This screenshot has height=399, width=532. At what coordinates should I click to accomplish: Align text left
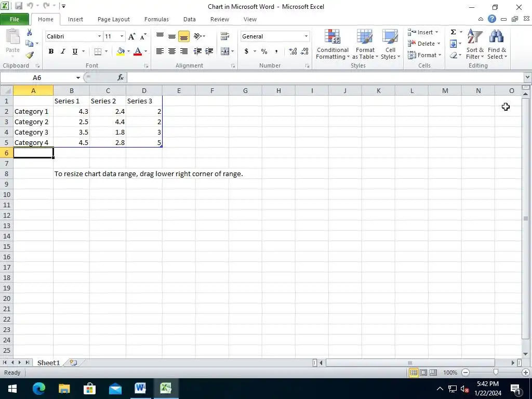click(160, 51)
